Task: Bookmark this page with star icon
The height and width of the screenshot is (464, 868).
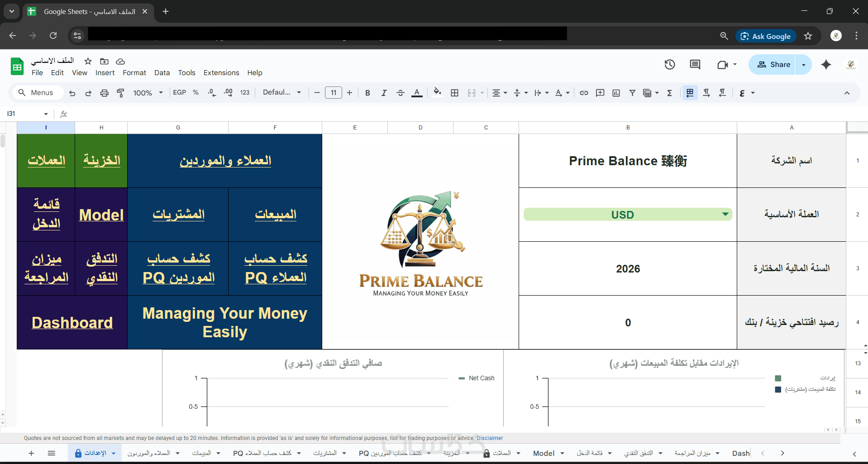Action: [x=808, y=36]
